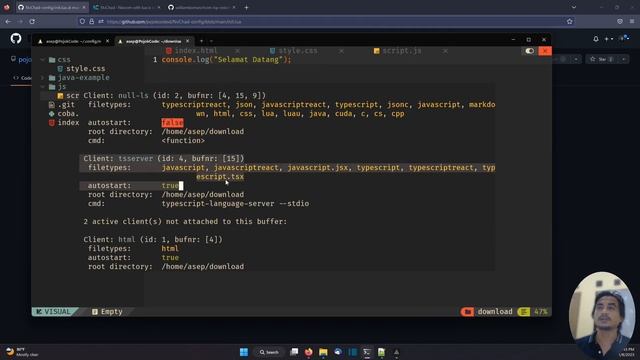Viewport: 640px width, 360px height.
Task: Open style.css in the file tree
Action: (x=85, y=69)
